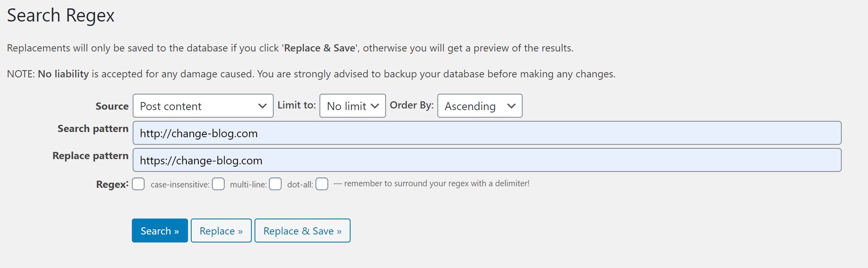Click the Regex: label text

112,185
